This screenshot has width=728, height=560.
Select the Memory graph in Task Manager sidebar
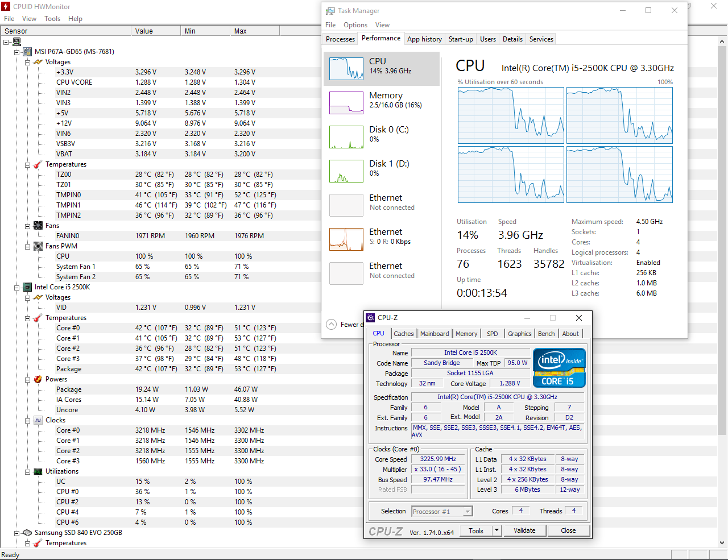[x=346, y=103]
